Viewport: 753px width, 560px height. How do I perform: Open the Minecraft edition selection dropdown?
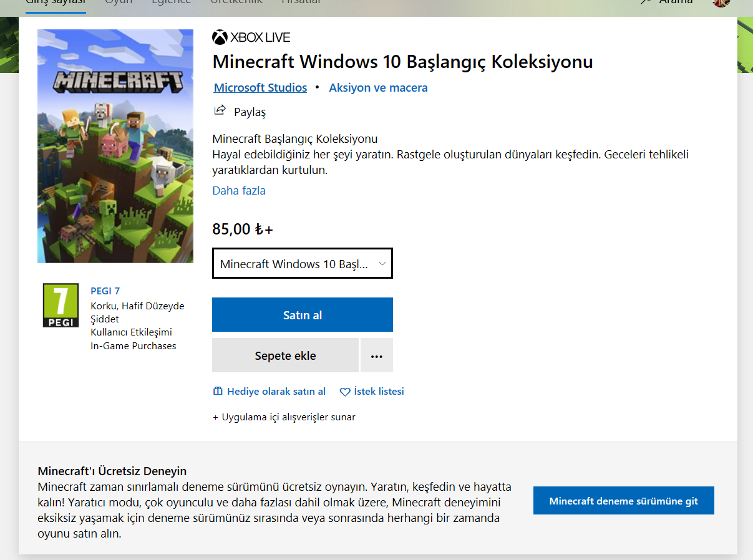click(x=303, y=264)
